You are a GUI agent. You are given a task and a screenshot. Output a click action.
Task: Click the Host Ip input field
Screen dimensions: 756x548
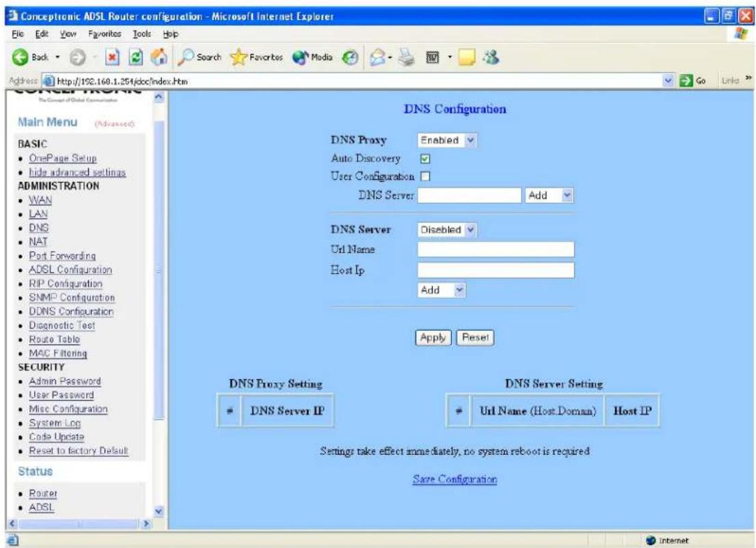click(x=496, y=270)
